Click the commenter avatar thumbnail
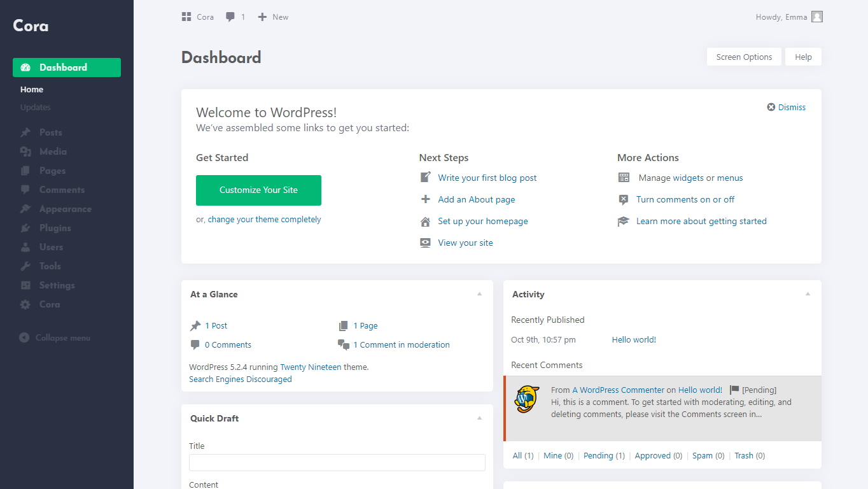Screen dimensions: 868x489 tap(527, 399)
